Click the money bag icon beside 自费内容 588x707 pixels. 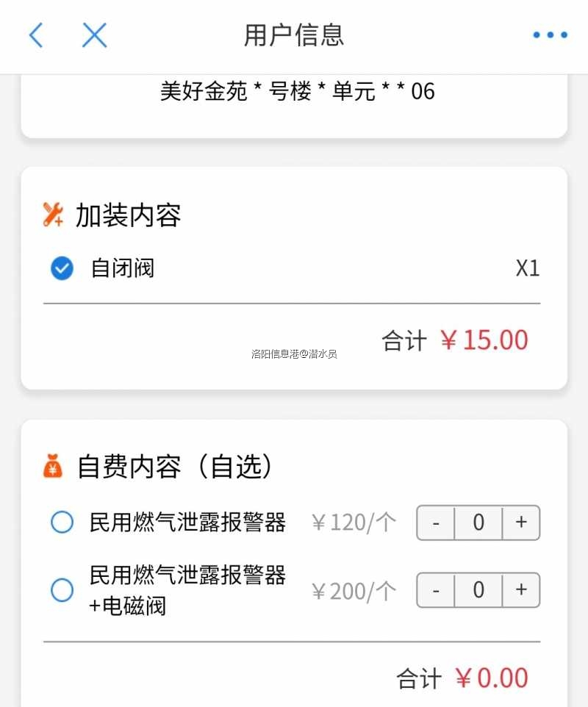(x=53, y=466)
